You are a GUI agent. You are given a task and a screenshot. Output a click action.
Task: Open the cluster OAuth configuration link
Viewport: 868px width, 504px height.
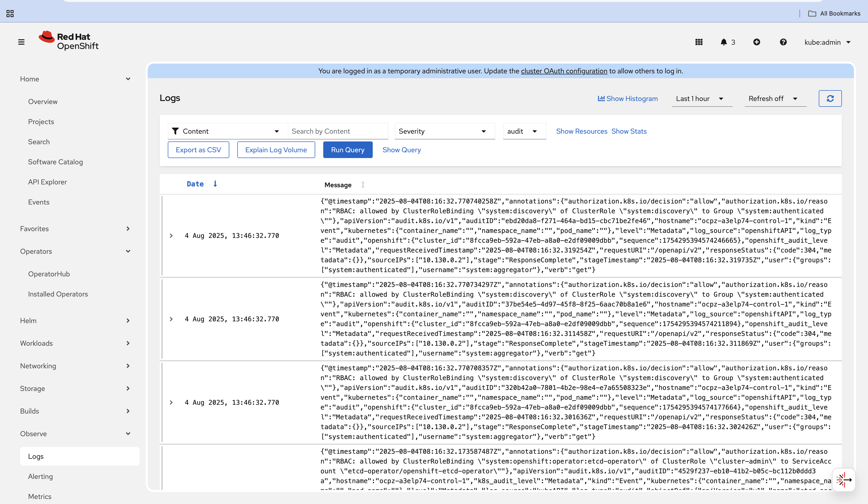[x=564, y=71]
